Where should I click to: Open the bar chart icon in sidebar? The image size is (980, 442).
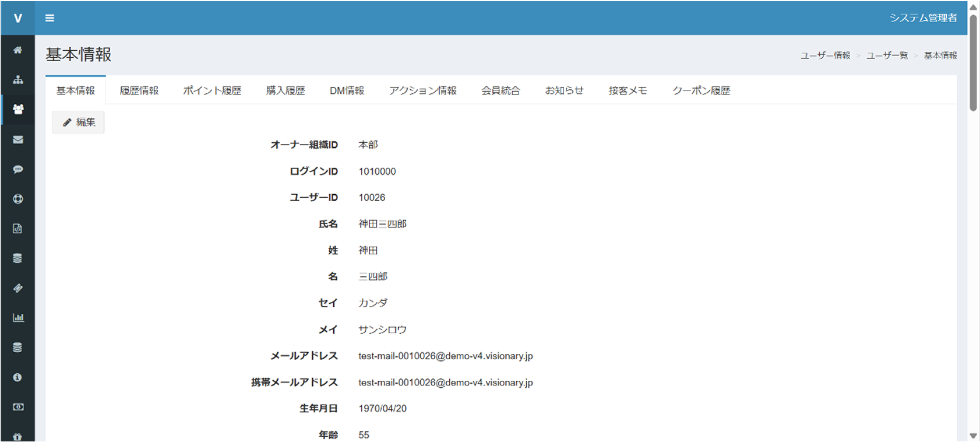pyautogui.click(x=17, y=318)
